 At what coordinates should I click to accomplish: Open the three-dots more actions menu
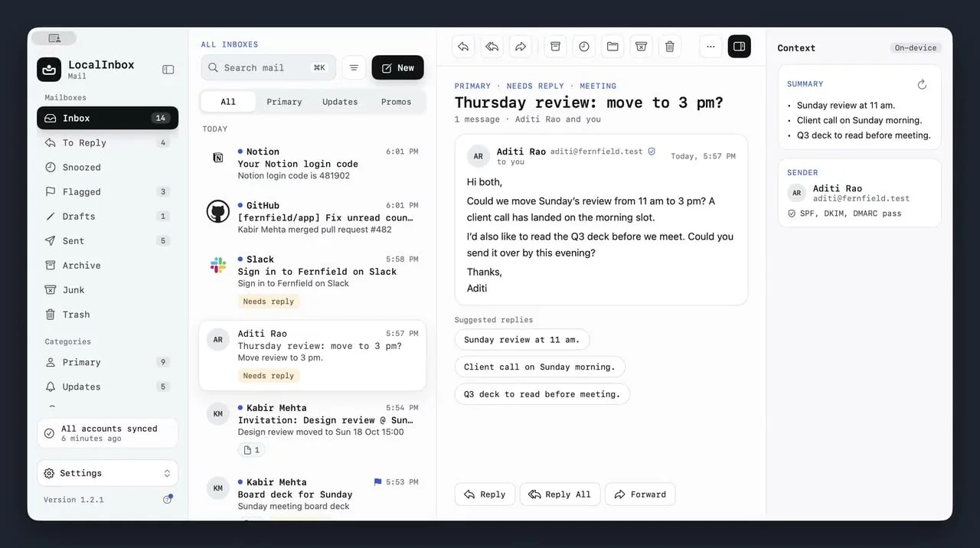coord(711,47)
